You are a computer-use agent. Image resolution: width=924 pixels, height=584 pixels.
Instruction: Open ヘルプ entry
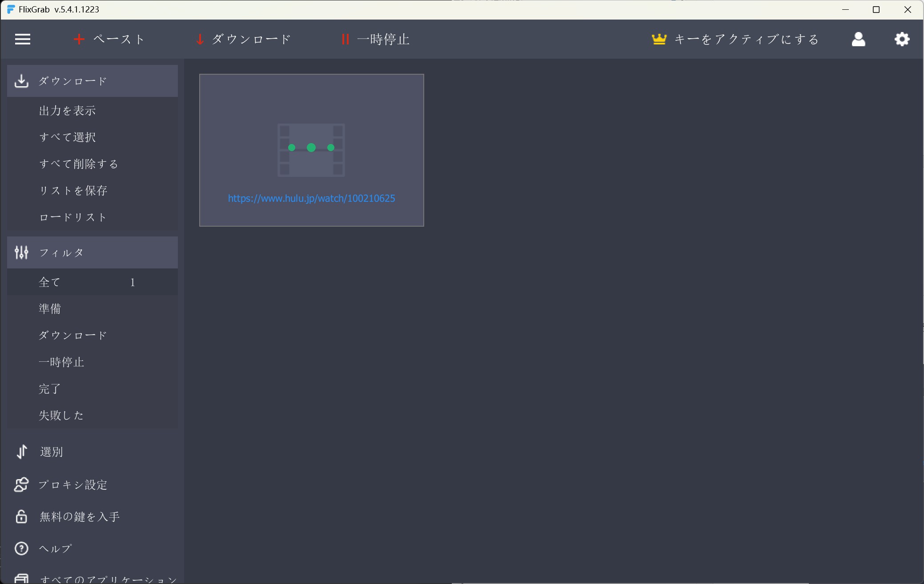(x=92, y=548)
